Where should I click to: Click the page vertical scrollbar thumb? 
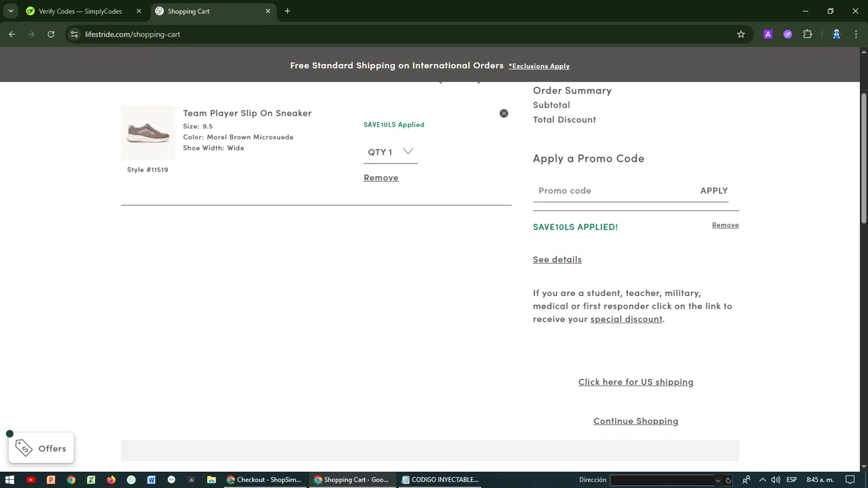(x=863, y=158)
